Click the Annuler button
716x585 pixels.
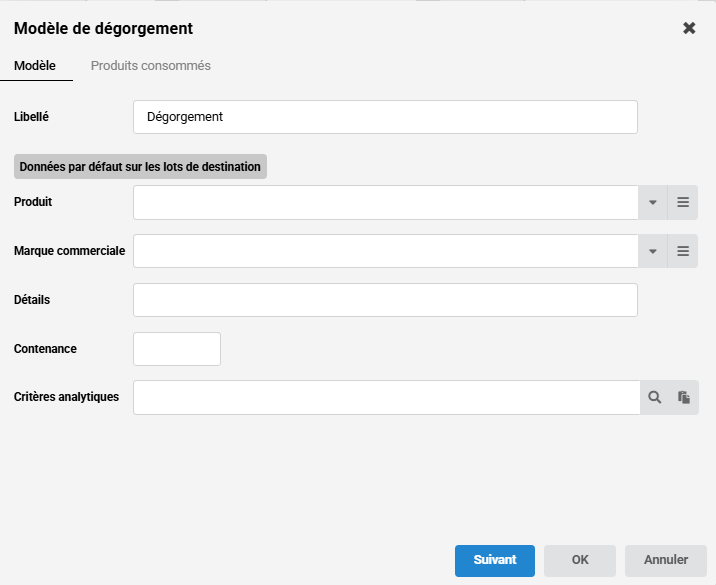pos(666,560)
